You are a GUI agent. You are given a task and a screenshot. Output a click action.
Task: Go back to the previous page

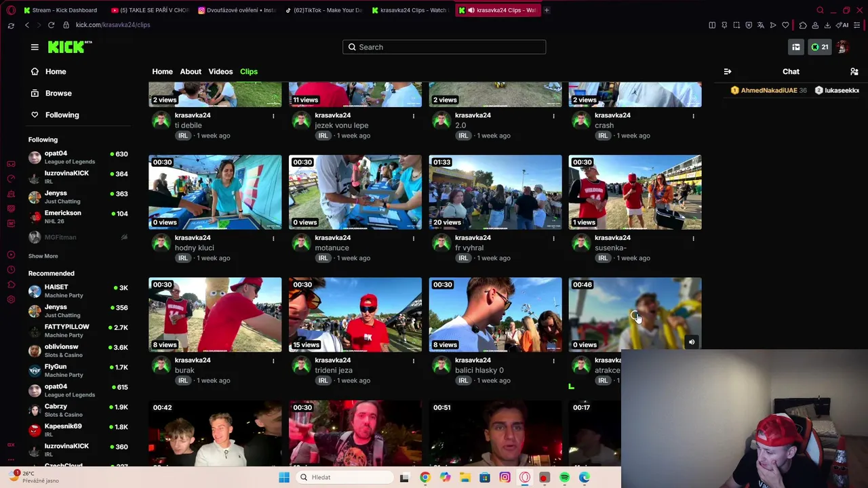pyautogui.click(x=27, y=25)
